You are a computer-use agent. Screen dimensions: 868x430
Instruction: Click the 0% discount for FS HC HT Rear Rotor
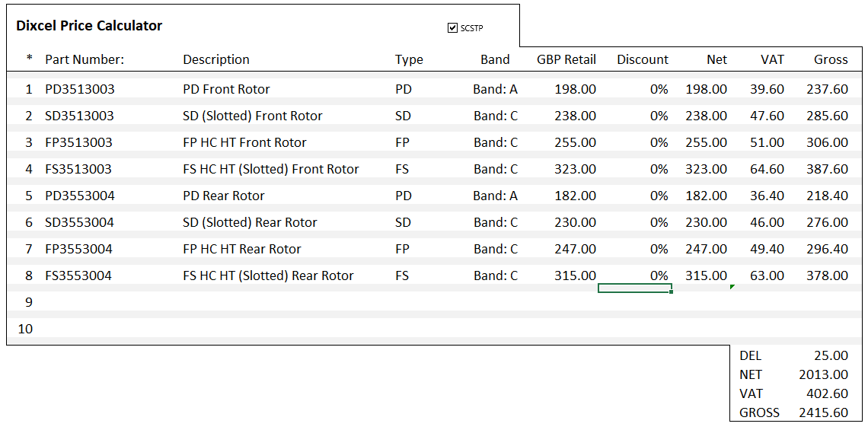[x=659, y=276]
